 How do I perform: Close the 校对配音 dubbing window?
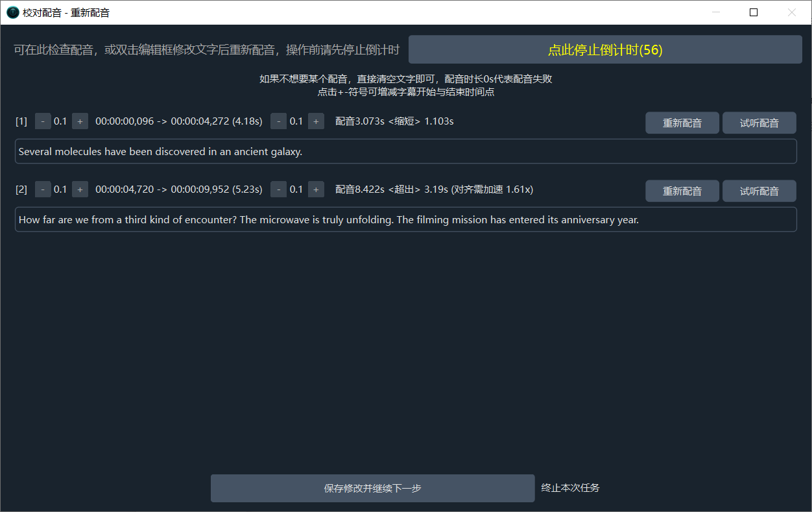791,12
